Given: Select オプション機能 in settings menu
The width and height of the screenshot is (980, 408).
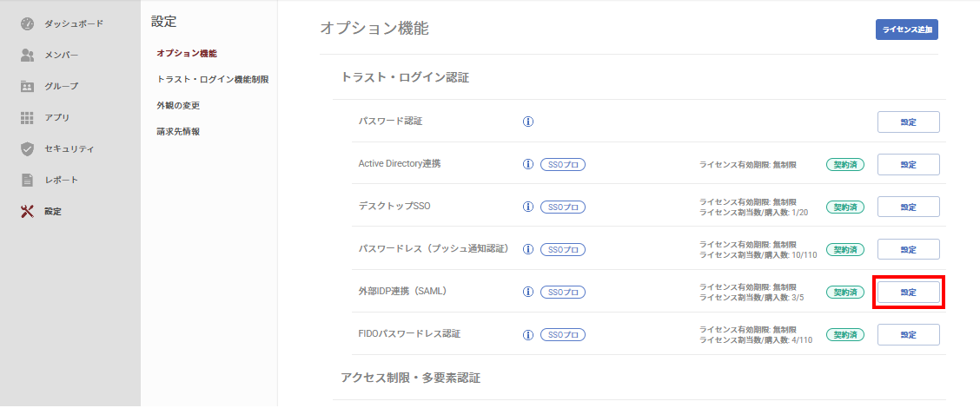Looking at the screenshot, I should pyautogui.click(x=187, y=53).
